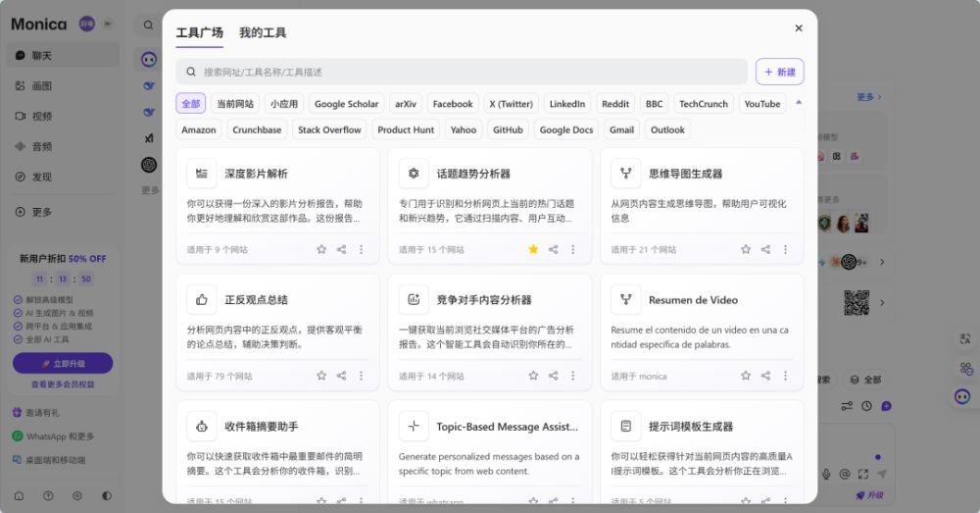Click the 思维导图生成器 branch icon

coord(625,174)
